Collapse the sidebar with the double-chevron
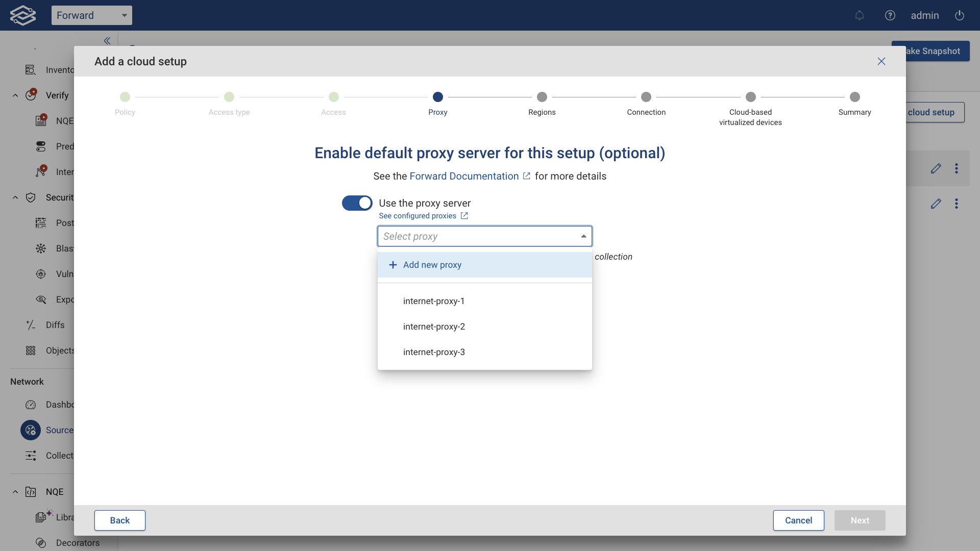Image resolution: width=980 pixels, height=551 pixels. (x=107, y=41)
